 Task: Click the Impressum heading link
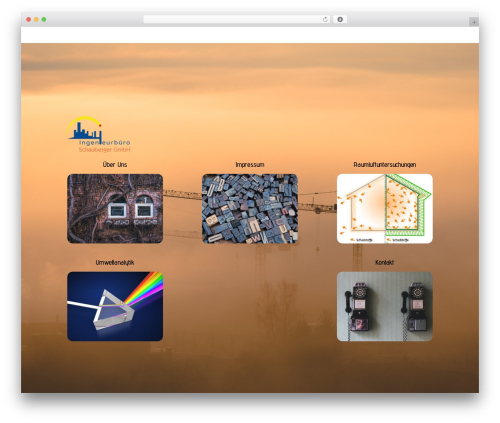250,165
